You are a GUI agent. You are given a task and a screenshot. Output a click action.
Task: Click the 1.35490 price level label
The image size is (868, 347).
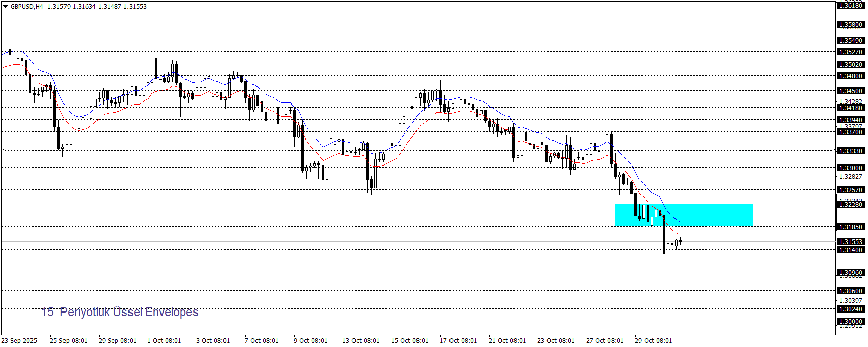coord(850,40)
